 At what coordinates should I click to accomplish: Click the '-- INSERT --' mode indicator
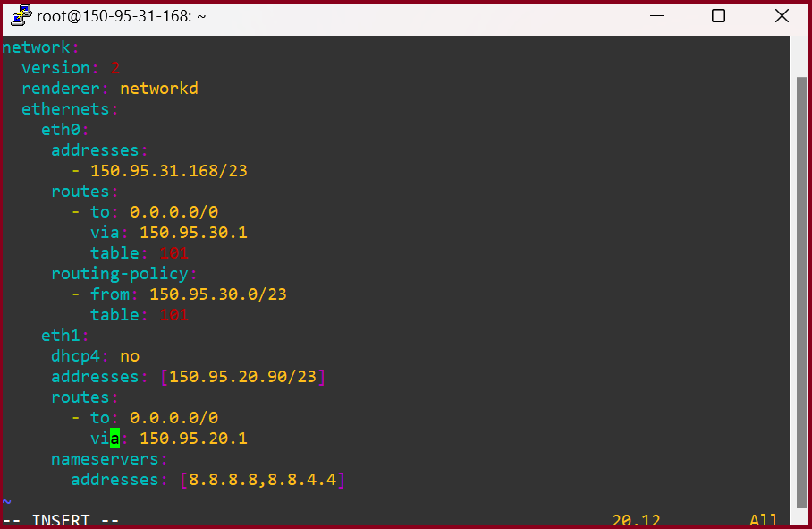[61, 520]
